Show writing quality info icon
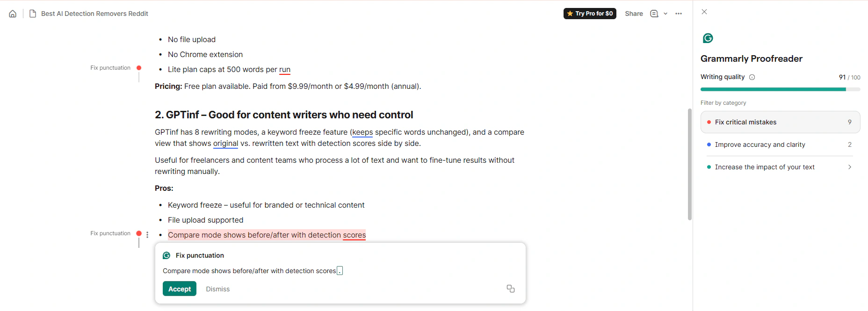 (752, 77)
